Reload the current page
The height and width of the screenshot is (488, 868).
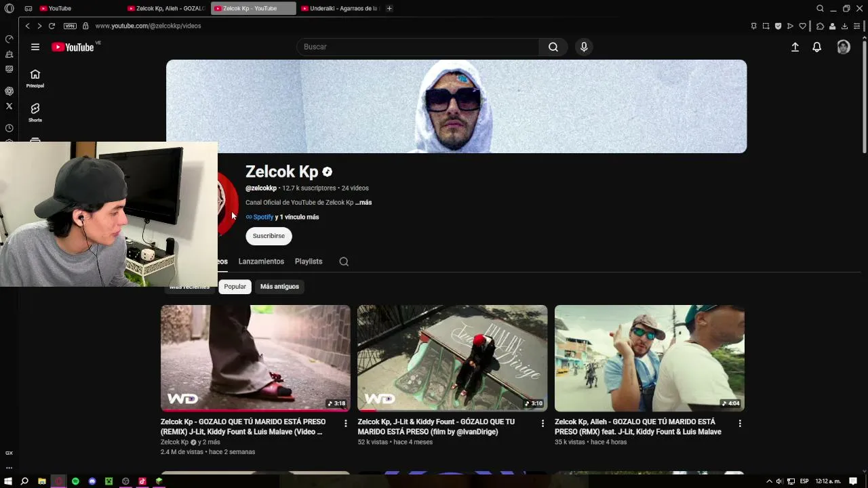[52, 26]
